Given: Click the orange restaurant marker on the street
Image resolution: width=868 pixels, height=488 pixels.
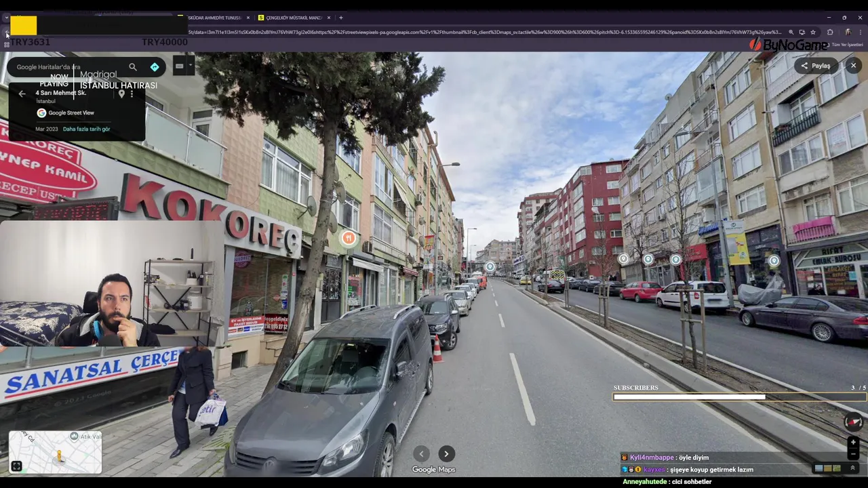Looking at the screenshot, I should tap(348, 238).
